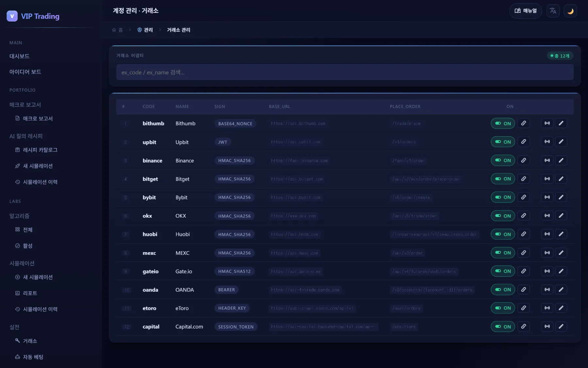
Task: Click the link icon in huobi row
Action: point(523,234)
